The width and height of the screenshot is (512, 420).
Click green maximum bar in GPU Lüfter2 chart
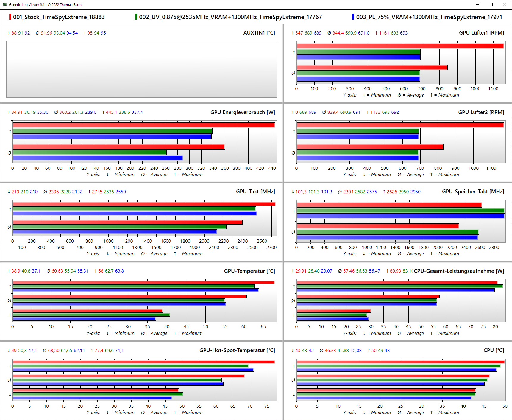(358, 131)
